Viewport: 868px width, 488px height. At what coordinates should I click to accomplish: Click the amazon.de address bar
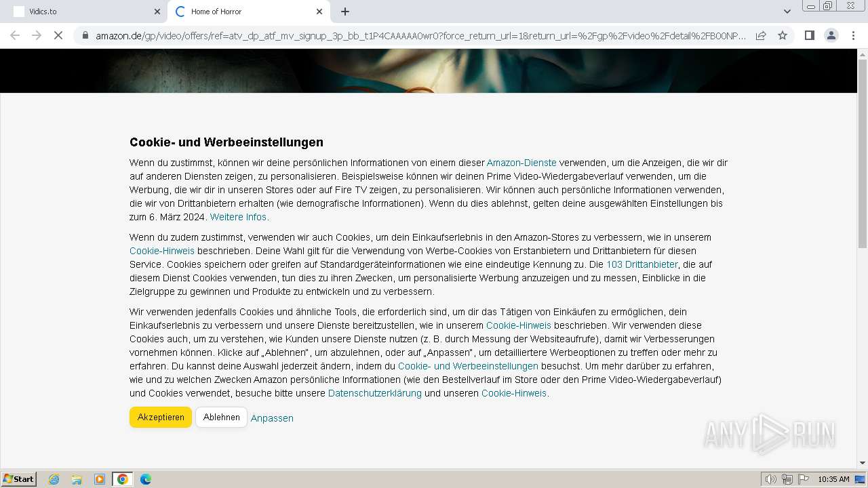420,35
